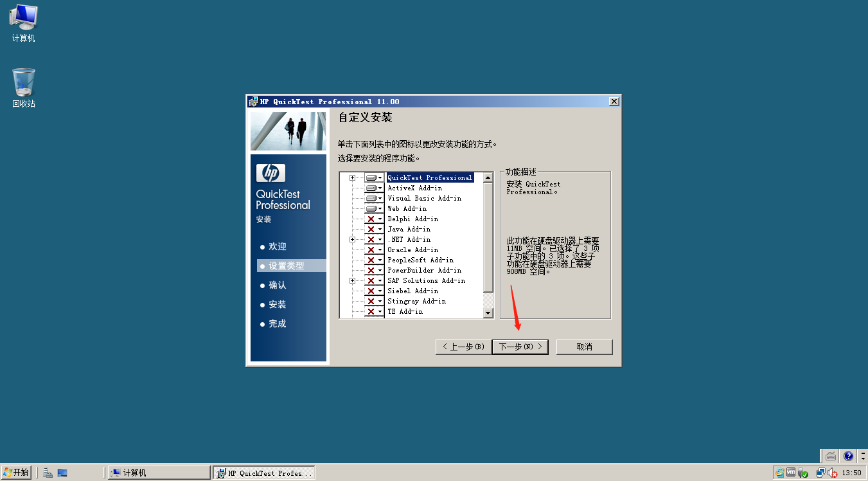Click the 完成 step in sidebar

tap(278, 324)
